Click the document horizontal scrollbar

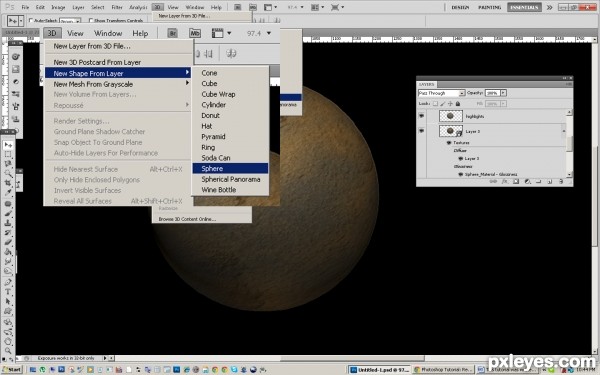352,358
